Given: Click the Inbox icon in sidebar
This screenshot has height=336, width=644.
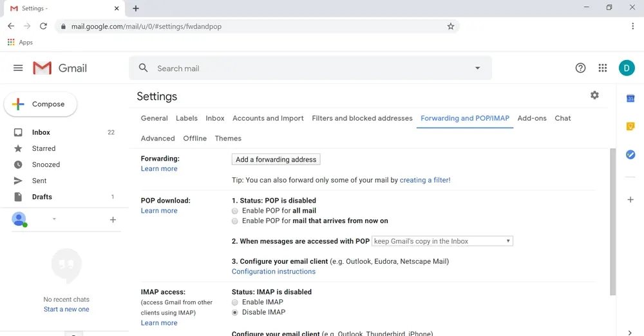Looking at the screenshot, I should 18,132.
